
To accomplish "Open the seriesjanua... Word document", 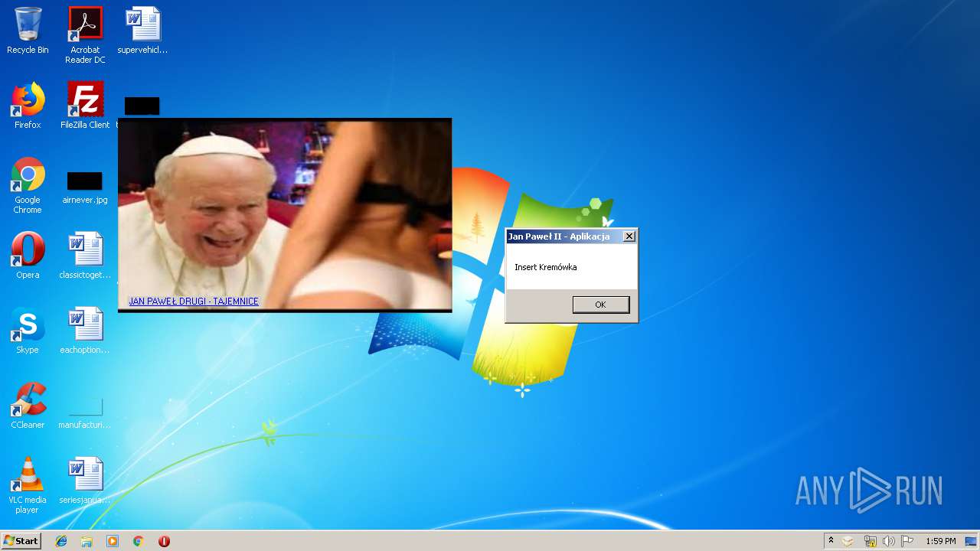I will coord(85,481).
